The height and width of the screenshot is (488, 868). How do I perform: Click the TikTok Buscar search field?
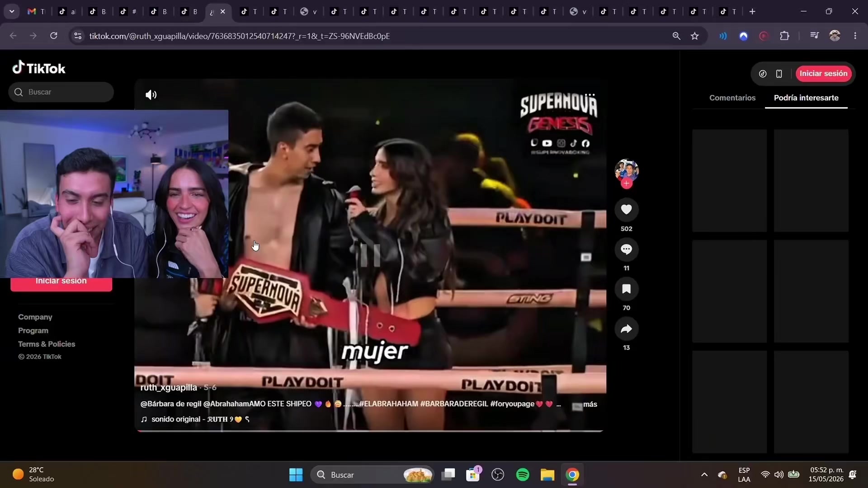[61, 92]
